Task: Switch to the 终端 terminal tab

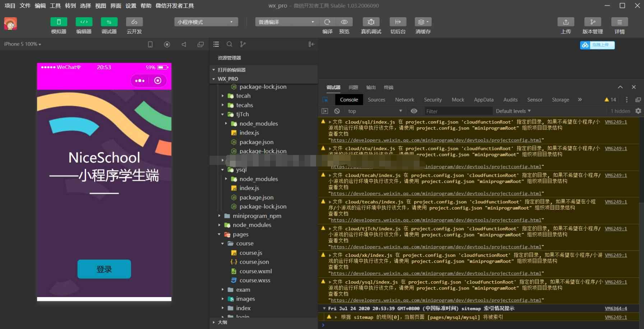Action: tap(389, 88)
